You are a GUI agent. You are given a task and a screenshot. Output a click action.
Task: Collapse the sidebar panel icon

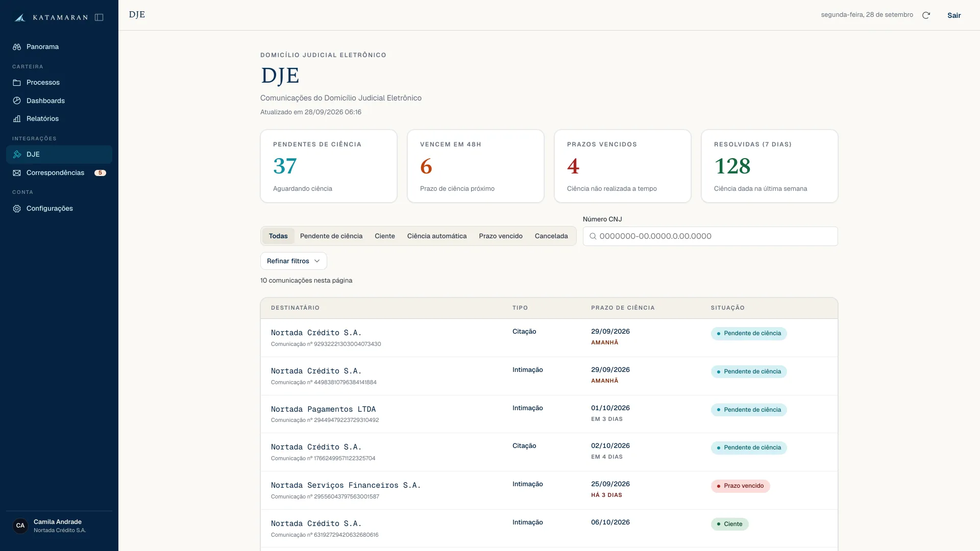(99, 17)
